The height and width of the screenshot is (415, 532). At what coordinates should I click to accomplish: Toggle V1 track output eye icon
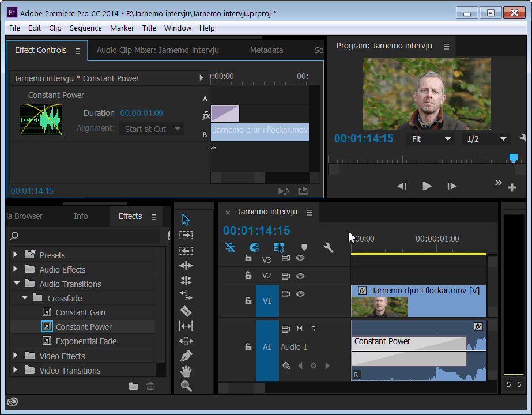click(x=300, y=294)
